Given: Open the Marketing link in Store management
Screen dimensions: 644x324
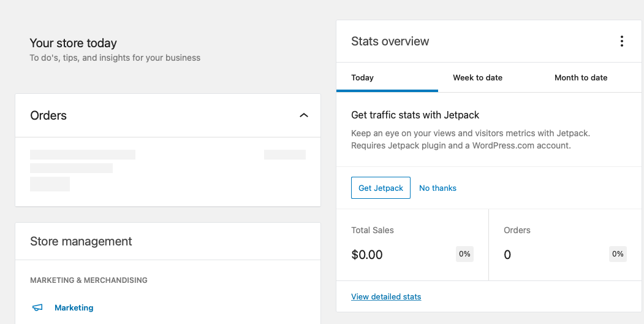Looking at the screenshot, I should click(74, 307).
